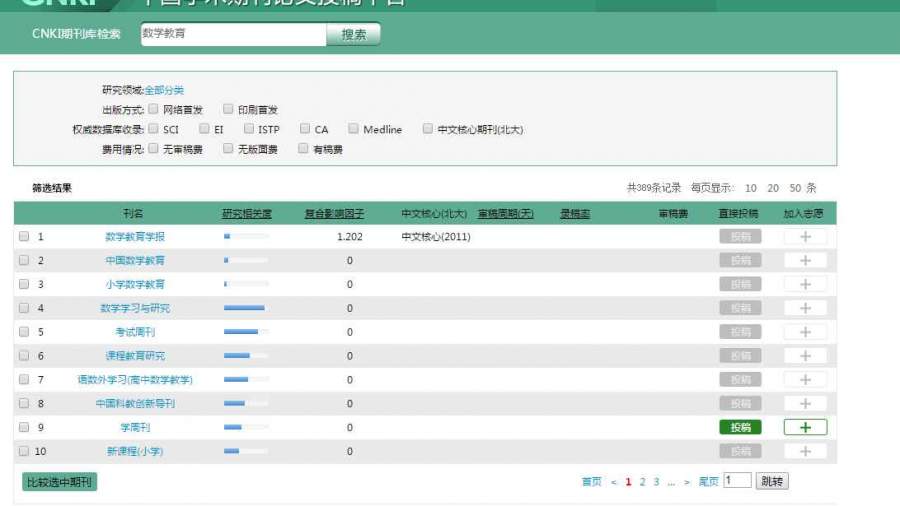Add 中国数学教育 to wishlist with plus icon

pyautogui.click(x=805, y=261)
